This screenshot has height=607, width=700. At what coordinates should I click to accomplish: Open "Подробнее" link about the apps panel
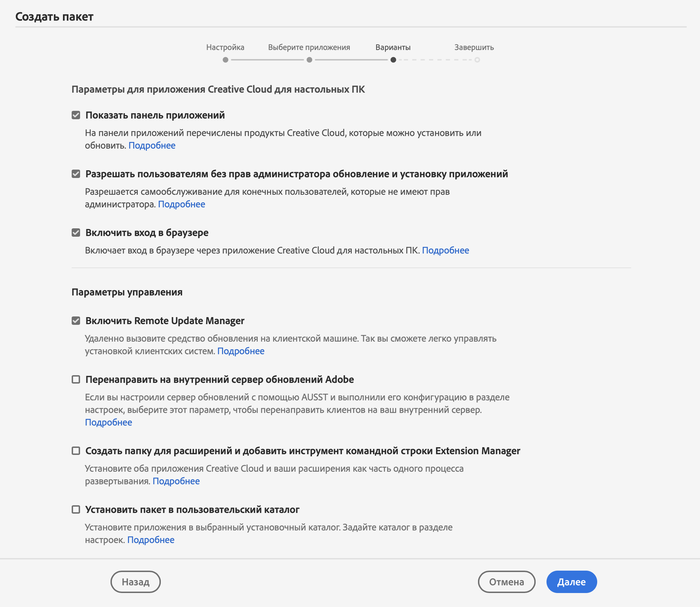click(152, 145)
